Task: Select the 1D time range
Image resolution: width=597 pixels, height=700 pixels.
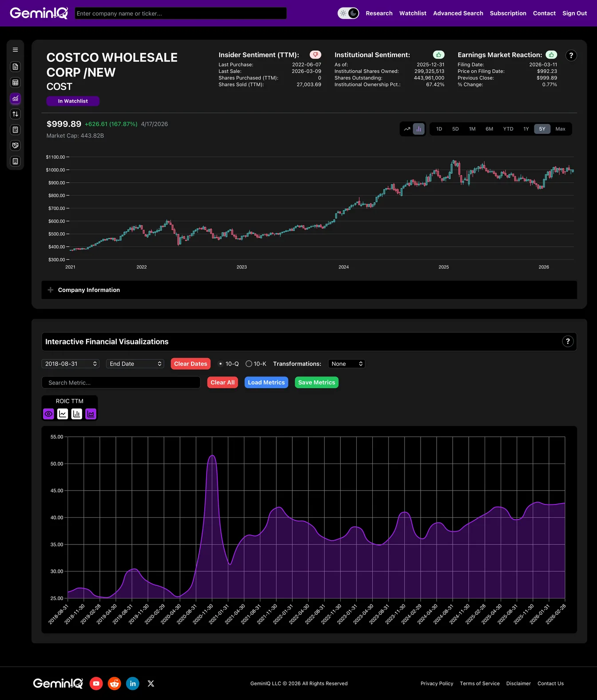Action: coord(439,129)
